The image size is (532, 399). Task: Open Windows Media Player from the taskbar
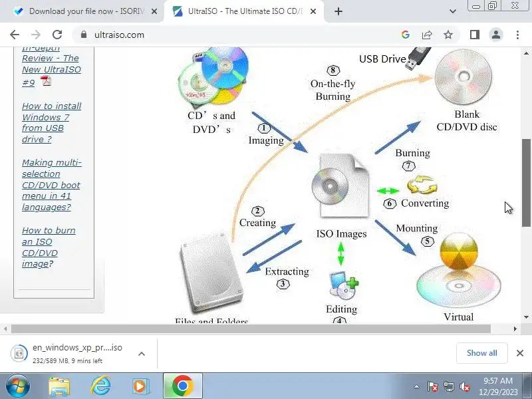click(140, 386)
